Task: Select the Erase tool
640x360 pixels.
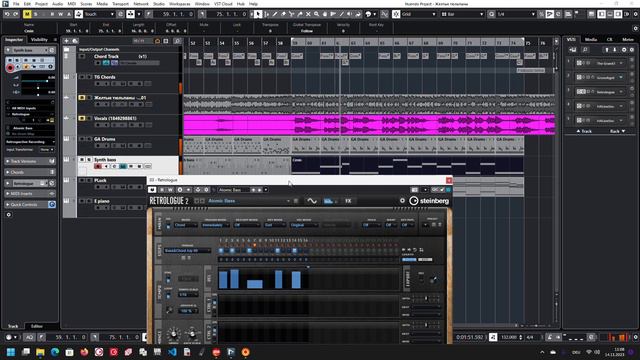Action: point(283,14)
